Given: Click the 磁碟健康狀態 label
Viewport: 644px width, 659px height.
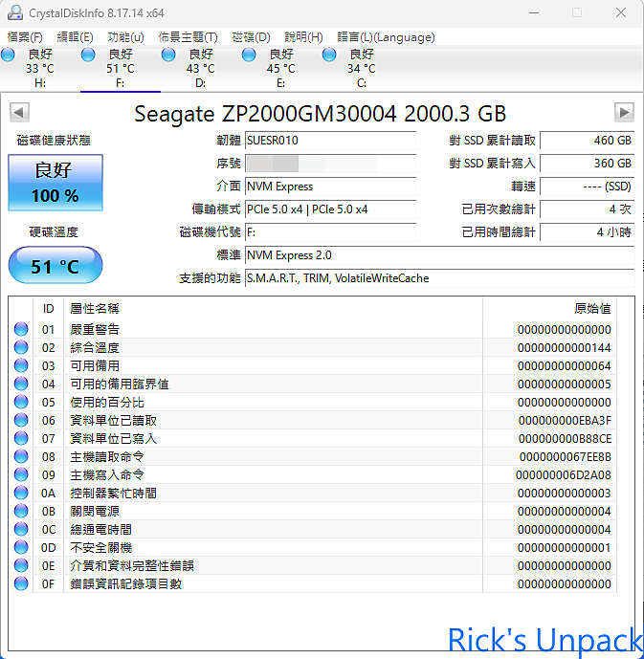Looking at the screenshot, I should tap(54, 141).
